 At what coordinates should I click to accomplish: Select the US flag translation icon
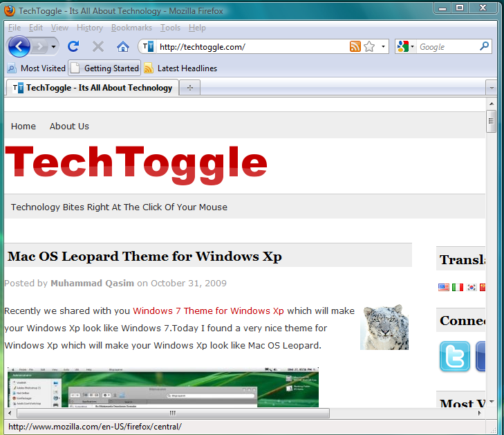click(444, 287)
